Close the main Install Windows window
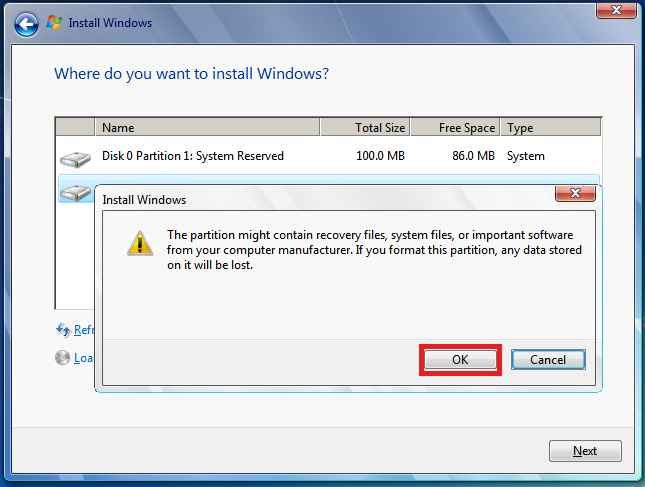 pos(616,10)
